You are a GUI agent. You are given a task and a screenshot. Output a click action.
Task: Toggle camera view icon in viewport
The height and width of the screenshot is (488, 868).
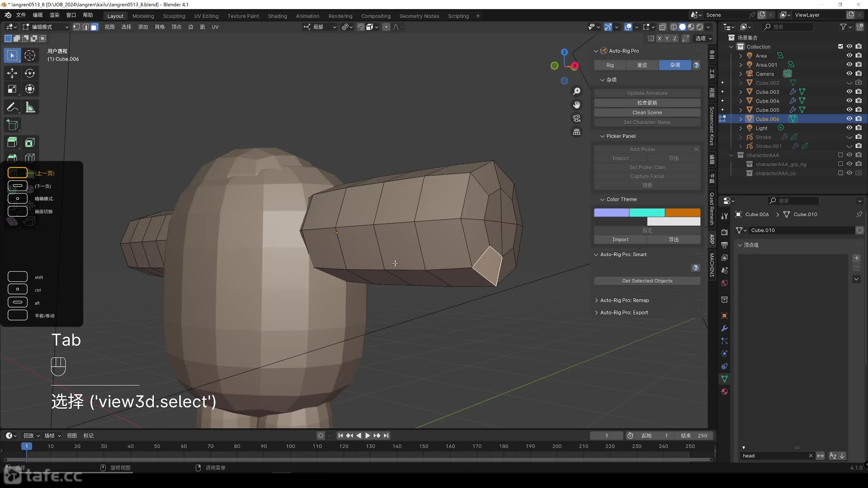coord(576,118)
